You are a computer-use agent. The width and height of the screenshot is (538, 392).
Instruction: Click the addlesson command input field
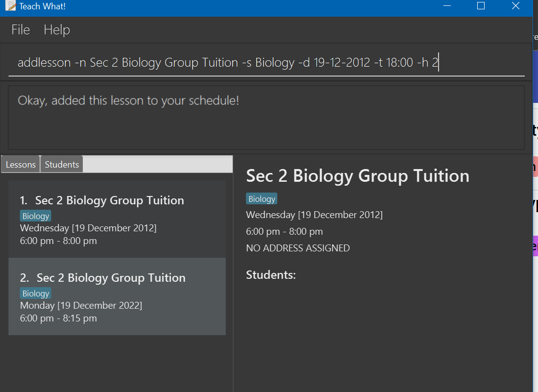point(266,63)
